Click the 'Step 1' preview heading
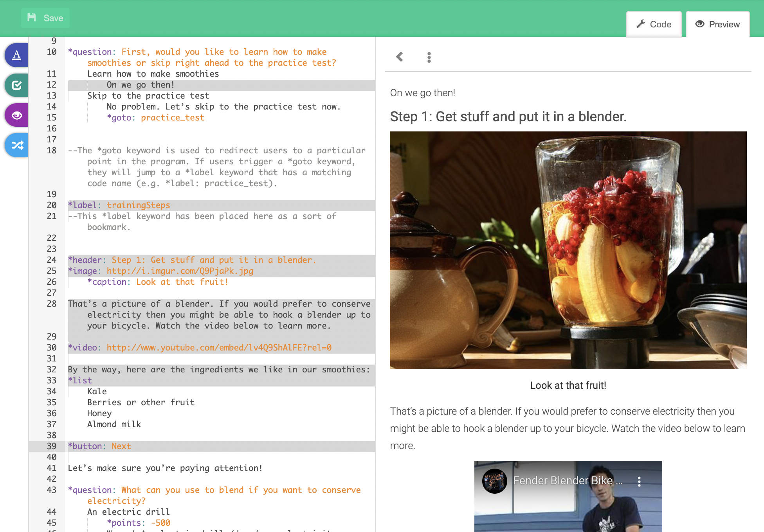The height and width of the screenshot is (532, 764). tap(508, 117)
